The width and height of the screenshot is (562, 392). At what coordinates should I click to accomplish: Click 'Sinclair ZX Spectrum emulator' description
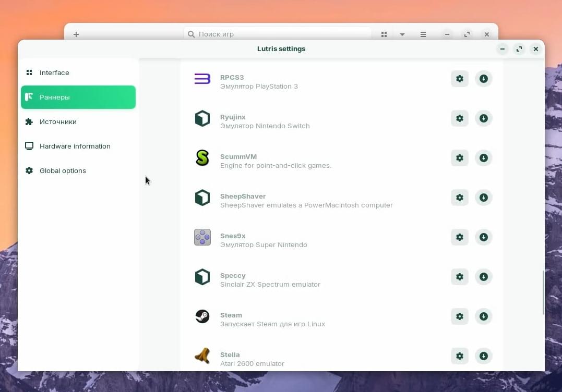[x=270, y=284]
